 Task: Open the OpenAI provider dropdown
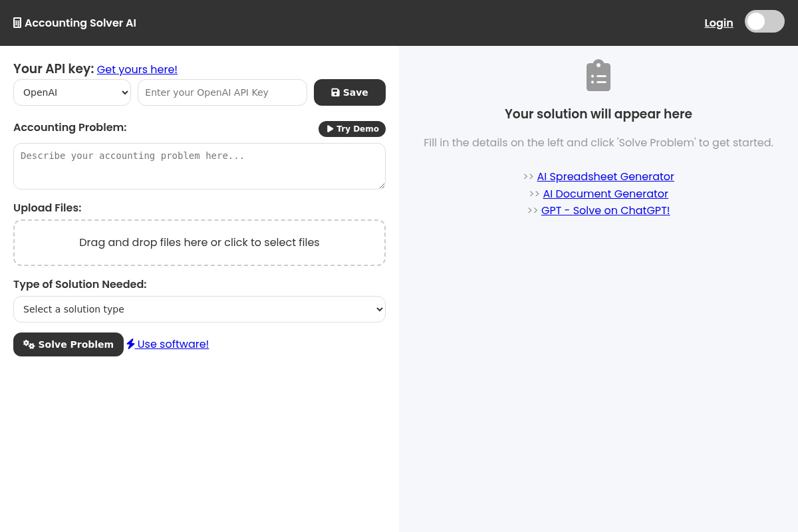pos(72,92)
